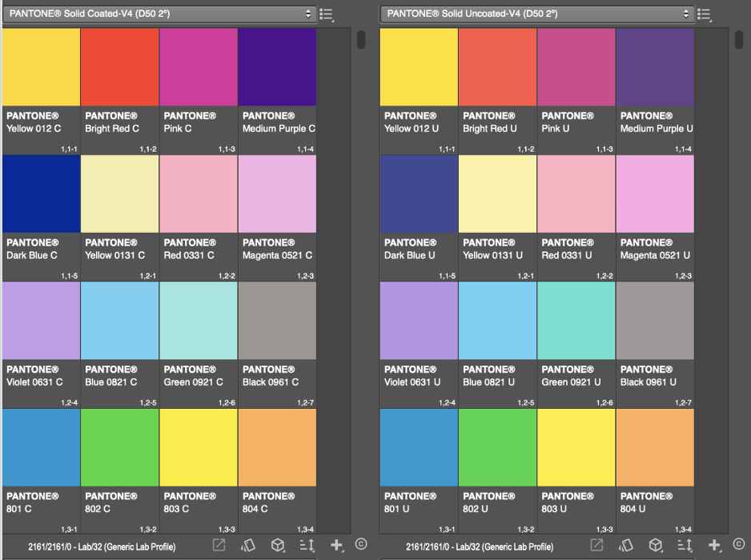Click the "PANTONE® Bright Red U" name label

pyautogui.click(x=489, y=122)
